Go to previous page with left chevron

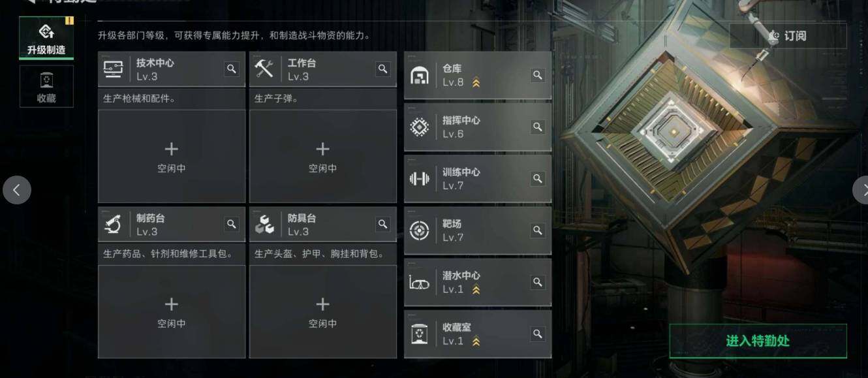click(16, 190)
